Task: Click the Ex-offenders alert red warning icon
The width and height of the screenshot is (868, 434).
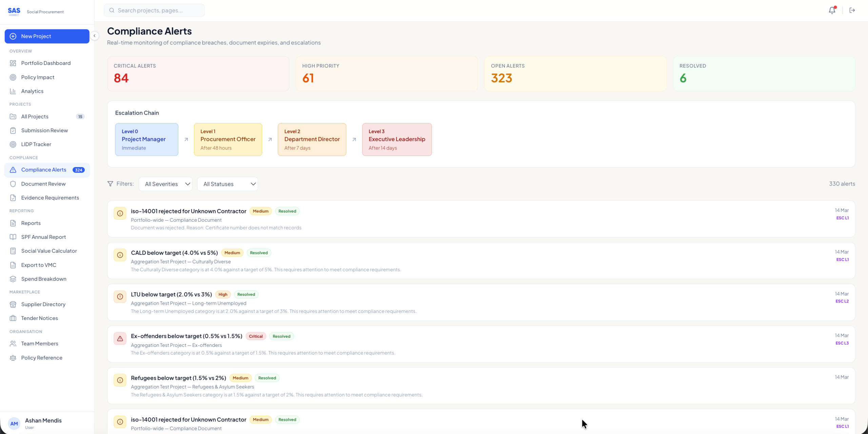Action: click(x=120, y=338)
